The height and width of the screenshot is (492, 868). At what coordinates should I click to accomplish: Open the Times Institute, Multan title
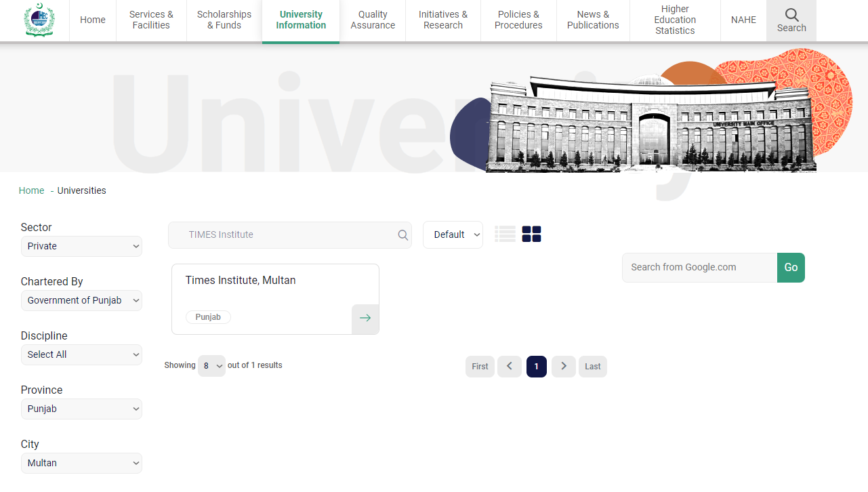241,281
